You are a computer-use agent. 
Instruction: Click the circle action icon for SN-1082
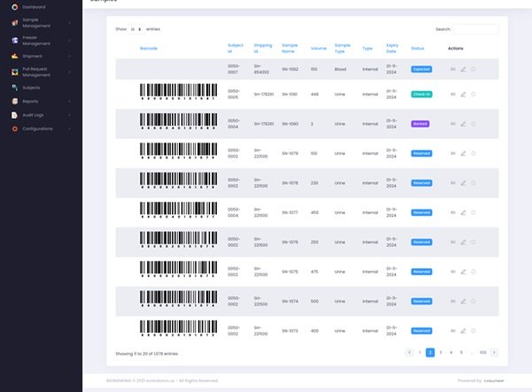click(x=474, y=69)
